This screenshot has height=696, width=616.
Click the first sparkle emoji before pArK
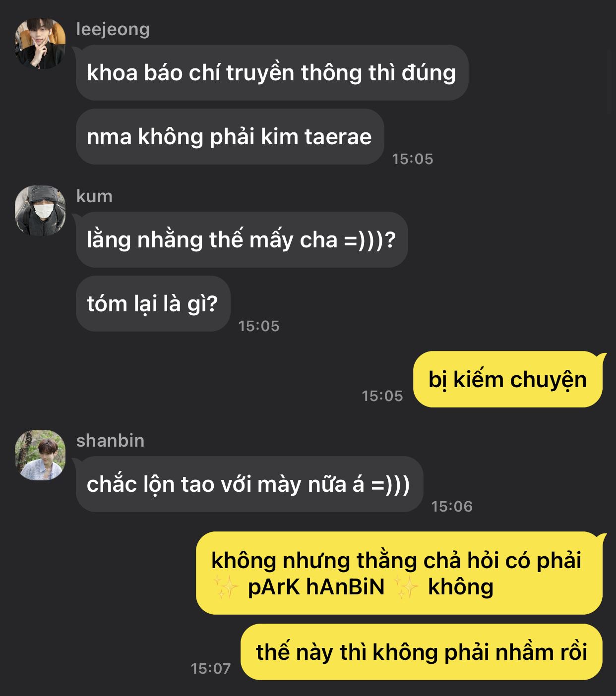(226, 587)
